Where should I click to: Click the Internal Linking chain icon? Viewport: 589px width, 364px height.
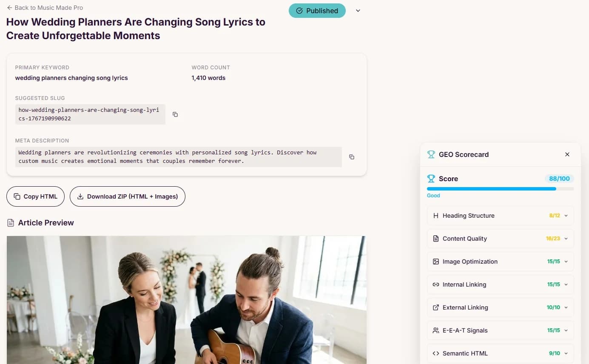click(x=435, y=284)
